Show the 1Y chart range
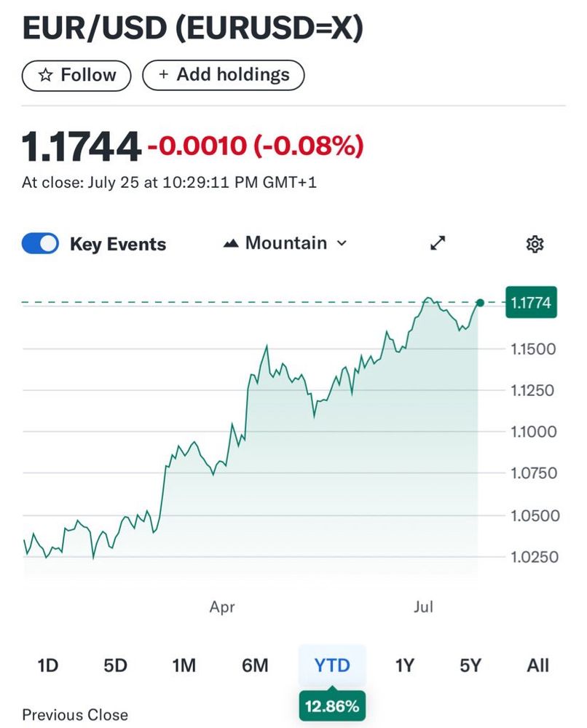587x728 pixels. tap(404, 665)
